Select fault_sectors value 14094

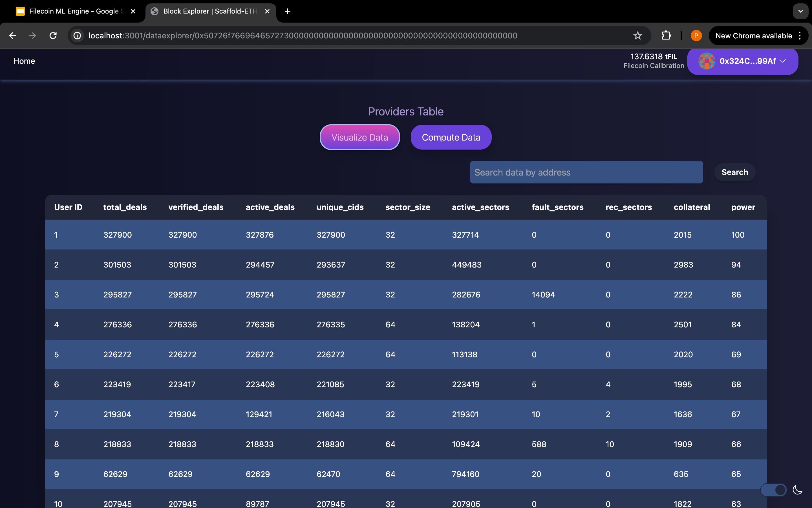coord(543,295)
